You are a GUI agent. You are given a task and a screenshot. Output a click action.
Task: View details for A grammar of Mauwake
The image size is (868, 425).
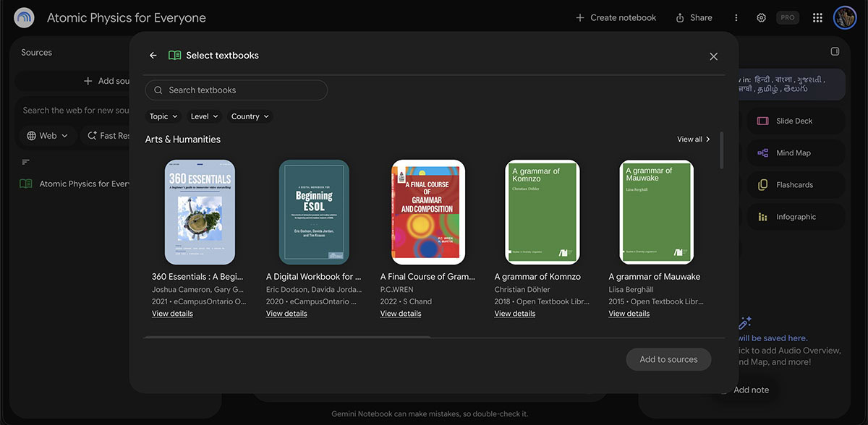629,314
